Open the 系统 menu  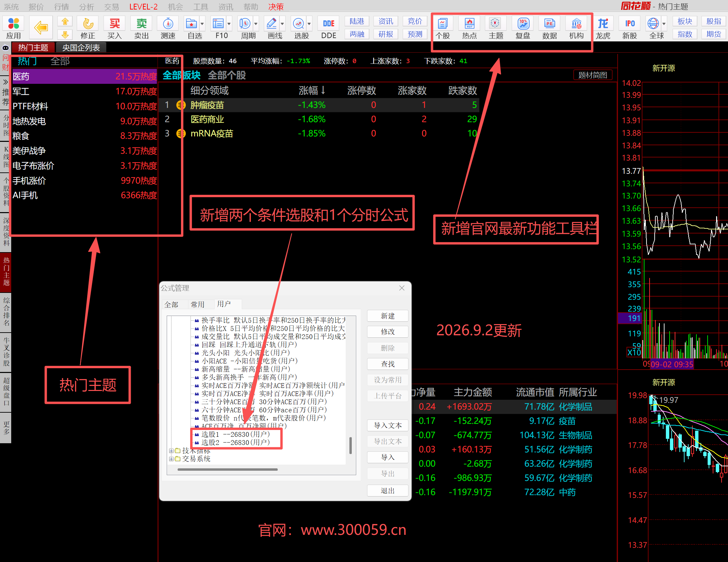(x=11, y=7)
